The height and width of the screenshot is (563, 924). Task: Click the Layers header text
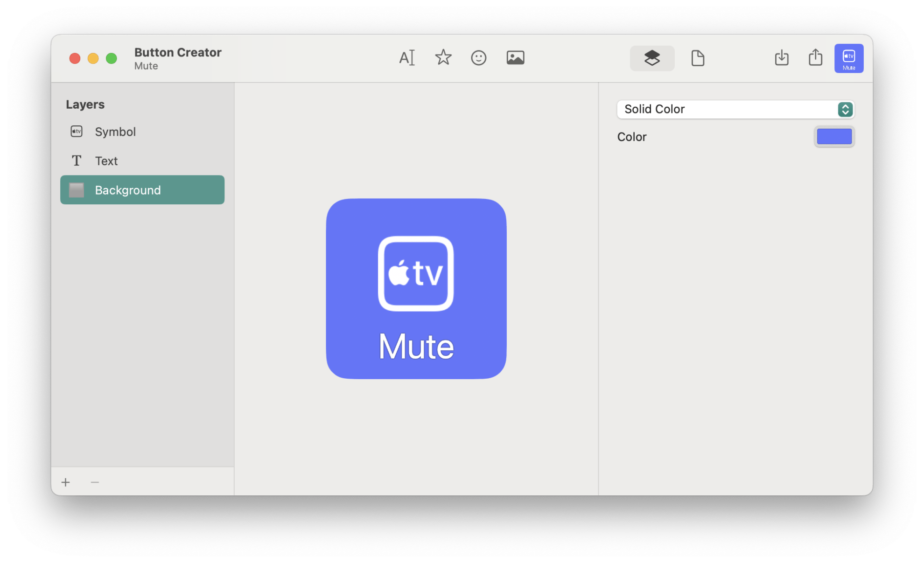(85, 104)
